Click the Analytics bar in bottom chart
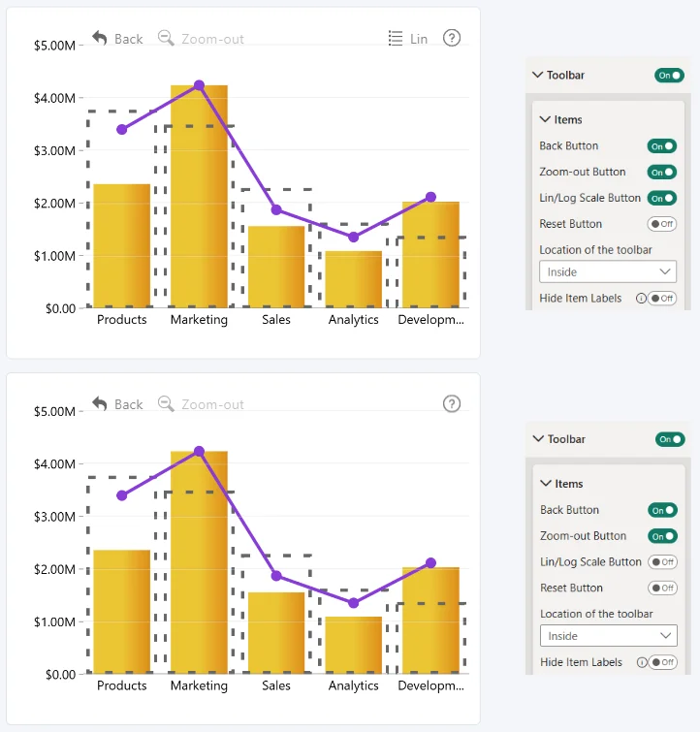700x732 pixels. (354, 645)
